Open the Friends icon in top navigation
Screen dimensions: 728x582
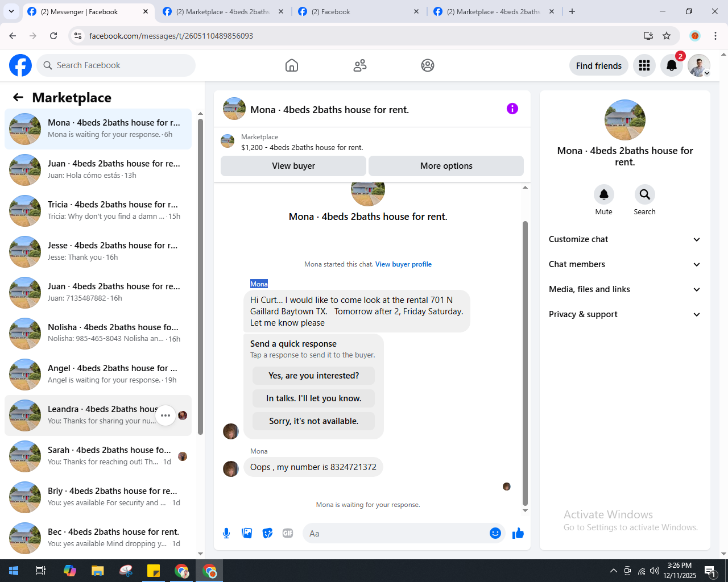360,65
